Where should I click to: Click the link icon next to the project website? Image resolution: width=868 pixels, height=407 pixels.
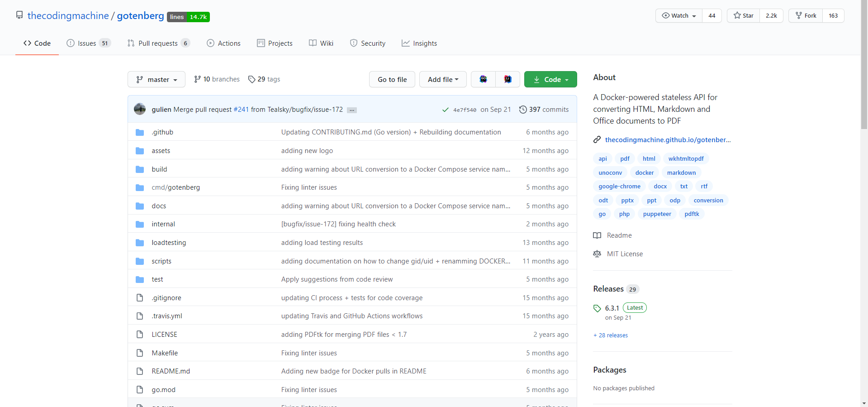pos(597,140)
